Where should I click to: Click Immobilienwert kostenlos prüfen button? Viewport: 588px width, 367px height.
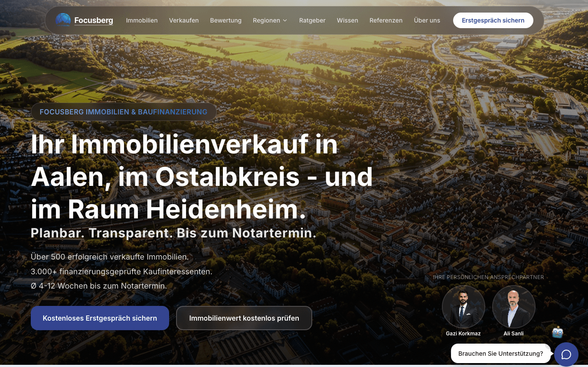(244, 318)
